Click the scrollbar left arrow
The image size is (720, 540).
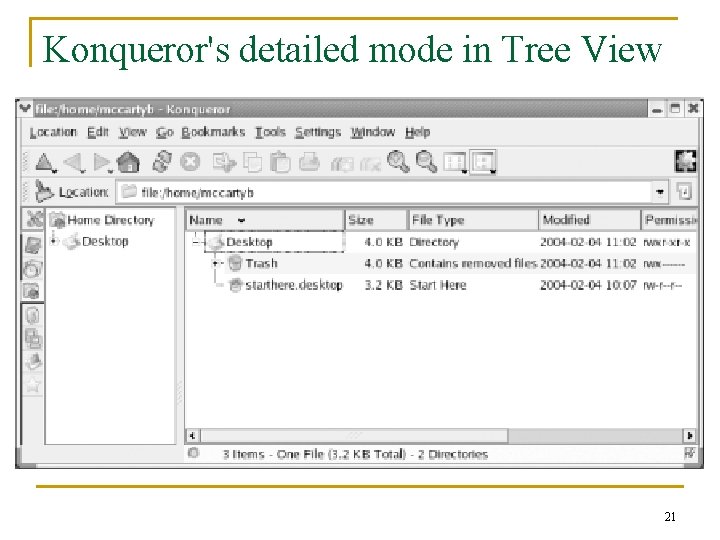pyautogui.click(x=193, y=435)
